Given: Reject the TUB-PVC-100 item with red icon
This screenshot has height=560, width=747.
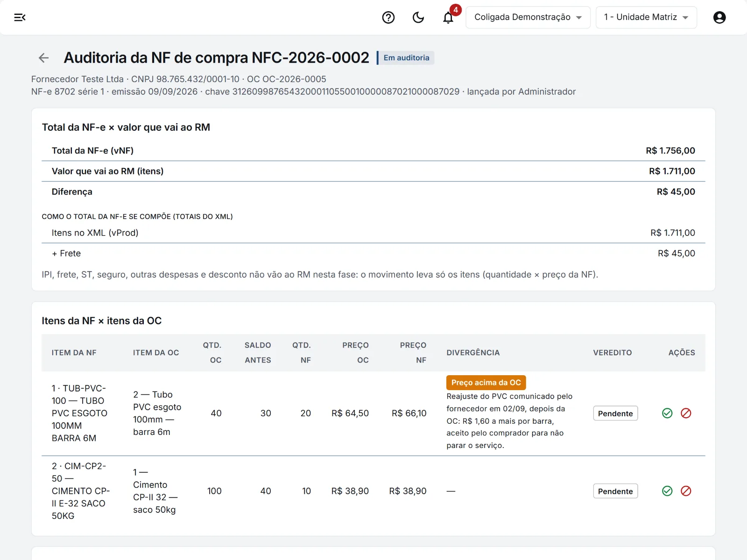Looking at the screenshot, I should pos(686,413).
